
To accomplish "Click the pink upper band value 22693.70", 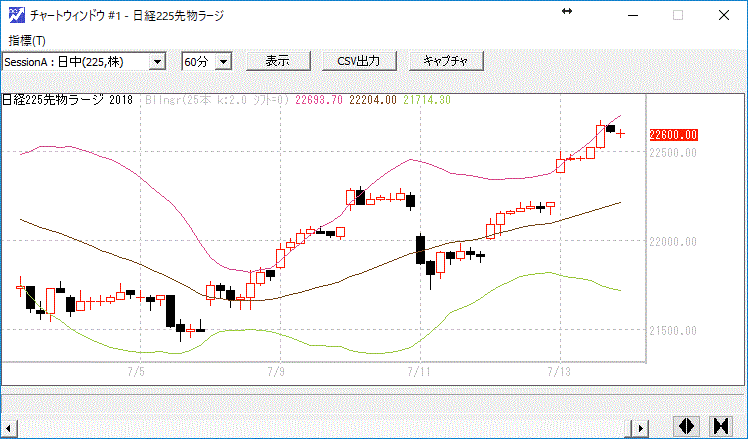I will pos(319,100).
